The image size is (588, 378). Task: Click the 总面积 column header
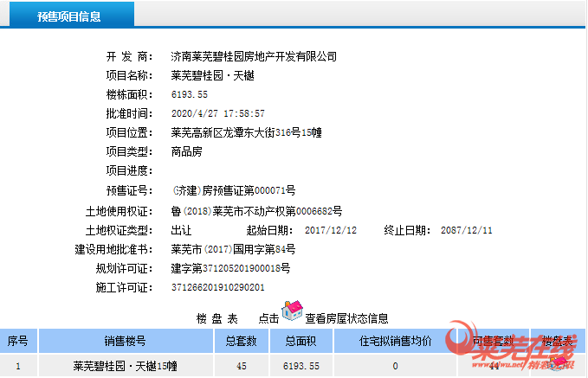click(x=300, y=341)
